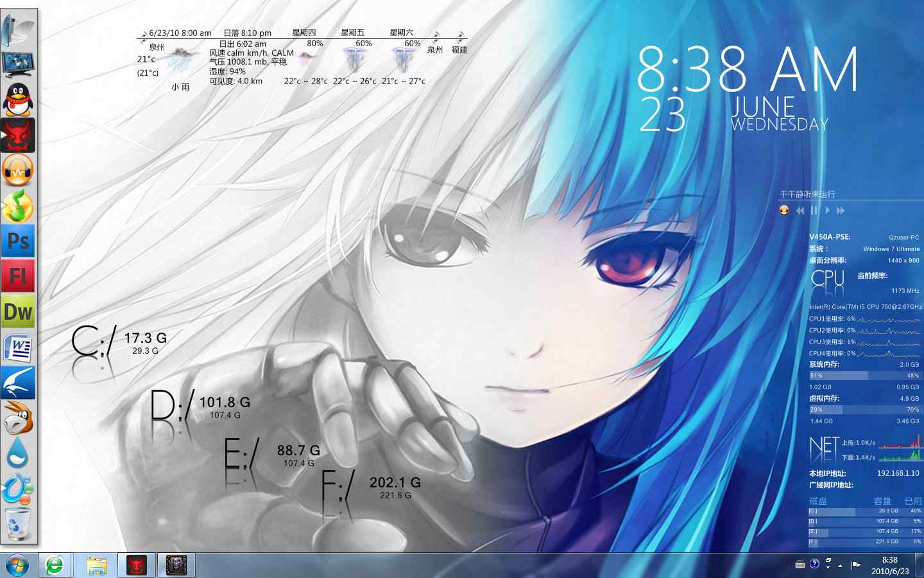
Task: Click the 星期五 forecast day label
Action: [353, 32]
